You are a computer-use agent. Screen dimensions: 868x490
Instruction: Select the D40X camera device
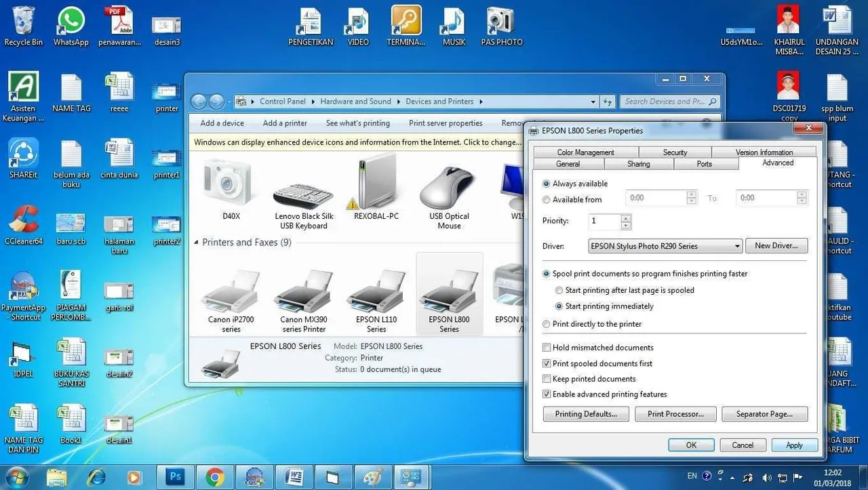pos(231,190)
